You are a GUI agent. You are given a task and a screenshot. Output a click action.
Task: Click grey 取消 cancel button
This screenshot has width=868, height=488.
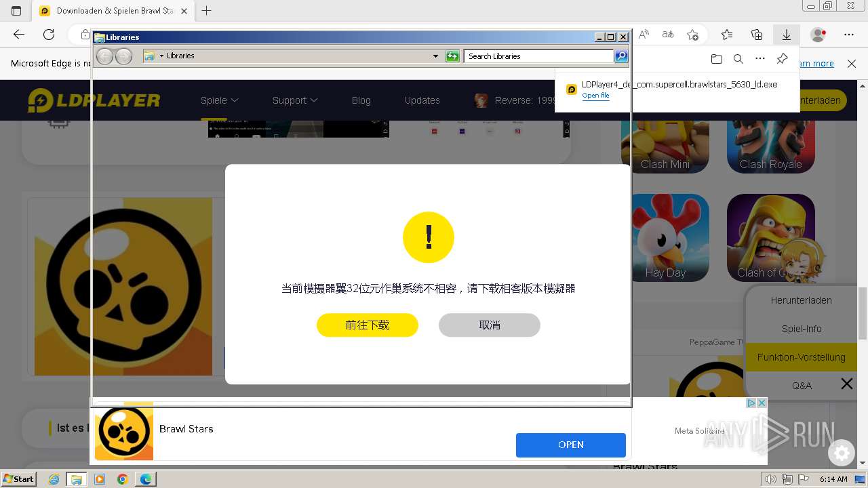pos(490,325)
